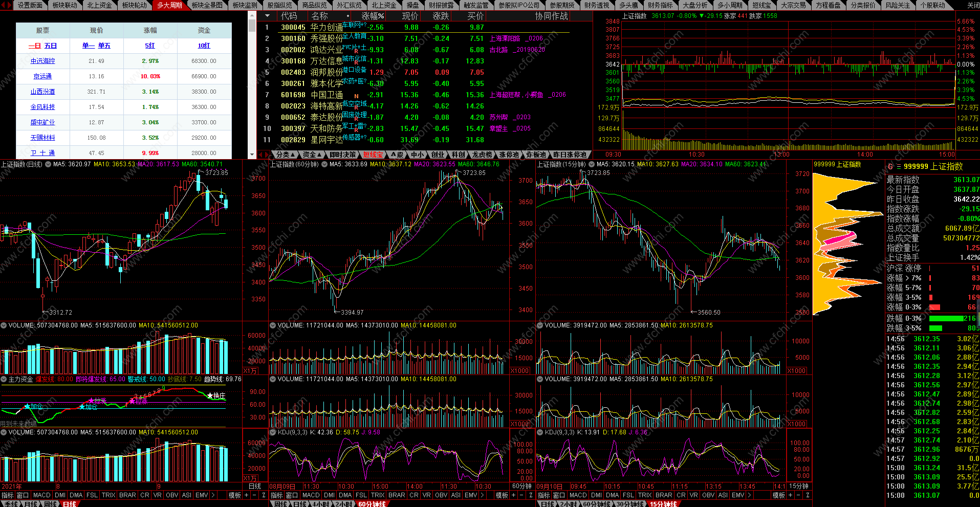
Task: Zoom in with + on daily chart toolbar
Action: (246, 495)
